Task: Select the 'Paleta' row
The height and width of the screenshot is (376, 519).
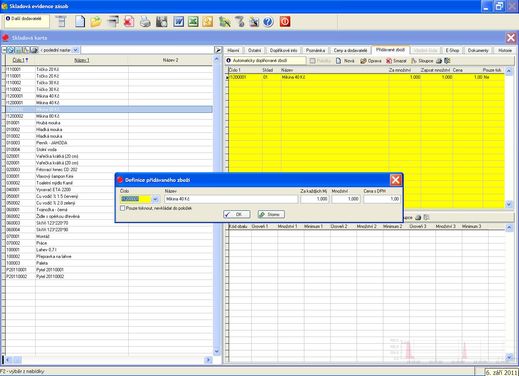Action: click(109, 263)
